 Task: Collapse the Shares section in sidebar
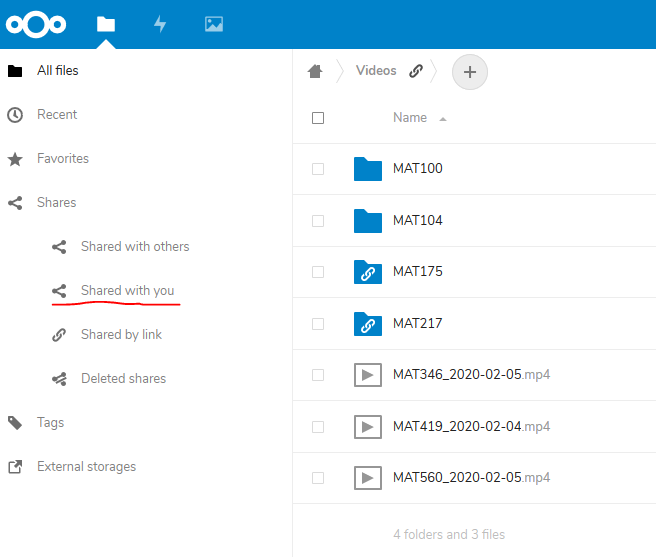(56, 202)
